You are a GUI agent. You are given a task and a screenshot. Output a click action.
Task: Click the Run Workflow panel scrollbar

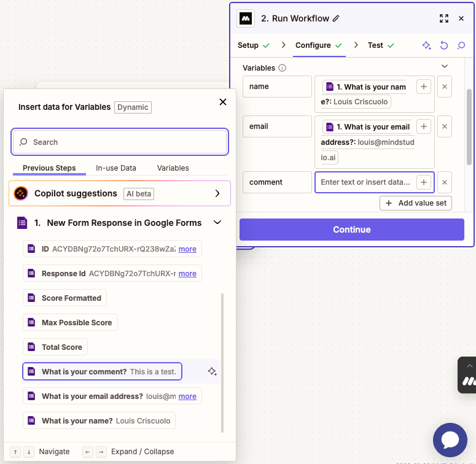click(x=469, y=127)
